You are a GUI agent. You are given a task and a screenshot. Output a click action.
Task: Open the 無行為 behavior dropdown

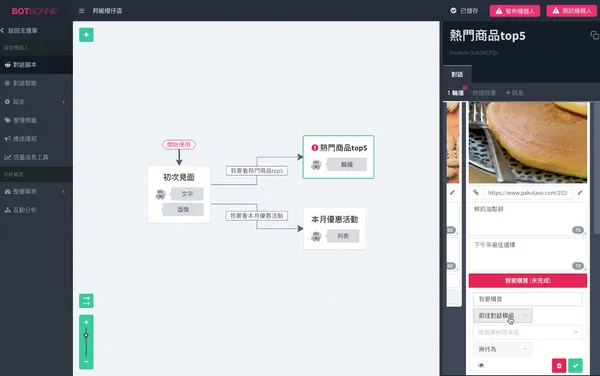point(502,349)
